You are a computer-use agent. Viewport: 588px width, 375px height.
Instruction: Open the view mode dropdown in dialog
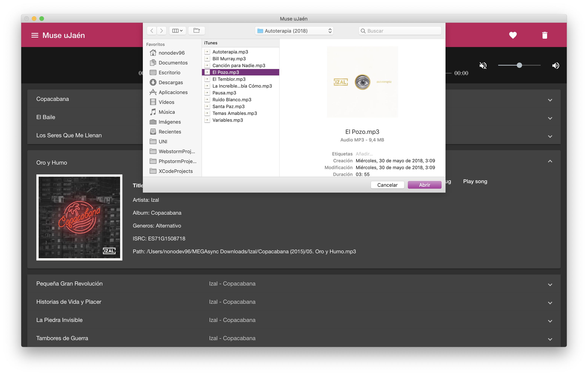coord(177,31)
